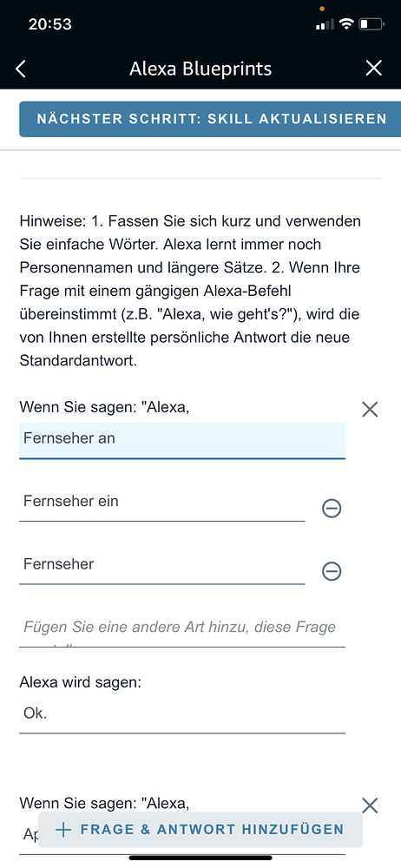This screenshot has width=401, height=868.
Task: Tap the 'Fügen Sie eine andere Art hinzu' field
Action: 182,630
